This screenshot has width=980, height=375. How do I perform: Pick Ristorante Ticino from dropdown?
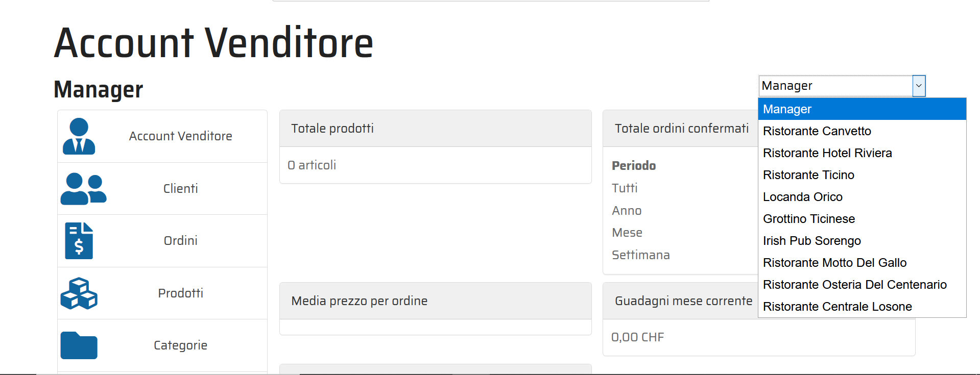(808, 175)
